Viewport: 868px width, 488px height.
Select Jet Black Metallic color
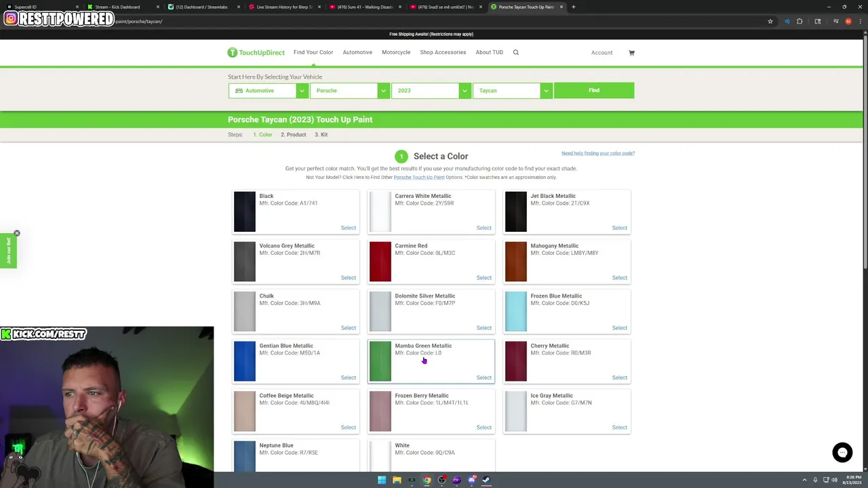tap(619, 228)
